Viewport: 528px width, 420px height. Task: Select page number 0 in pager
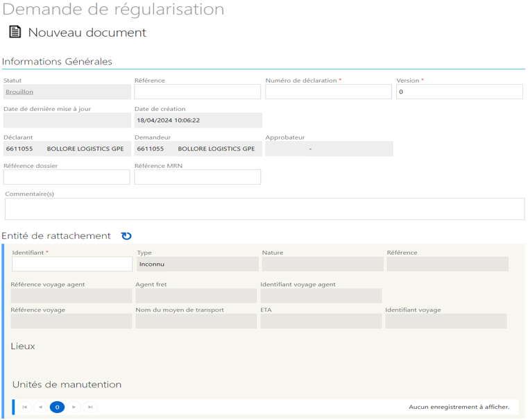click(x=58, y=407)
